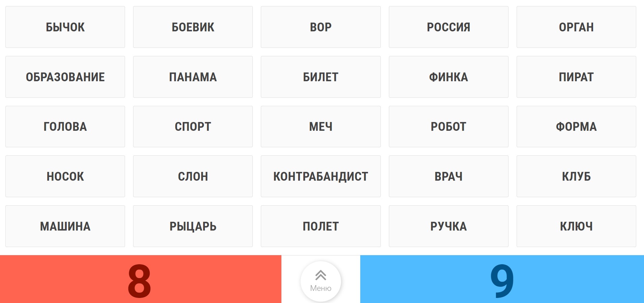Screen dimensions: 644x303
Task: Select the БИЛЕТ card
Action: (320, 77)
